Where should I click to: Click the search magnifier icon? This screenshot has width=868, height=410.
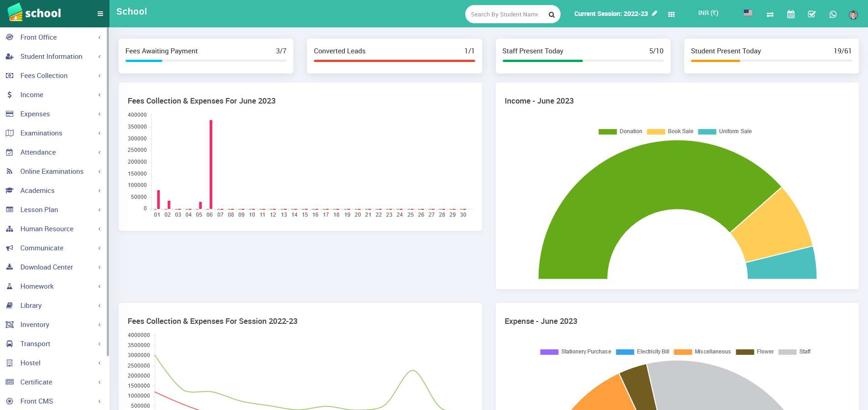[551, 15]
